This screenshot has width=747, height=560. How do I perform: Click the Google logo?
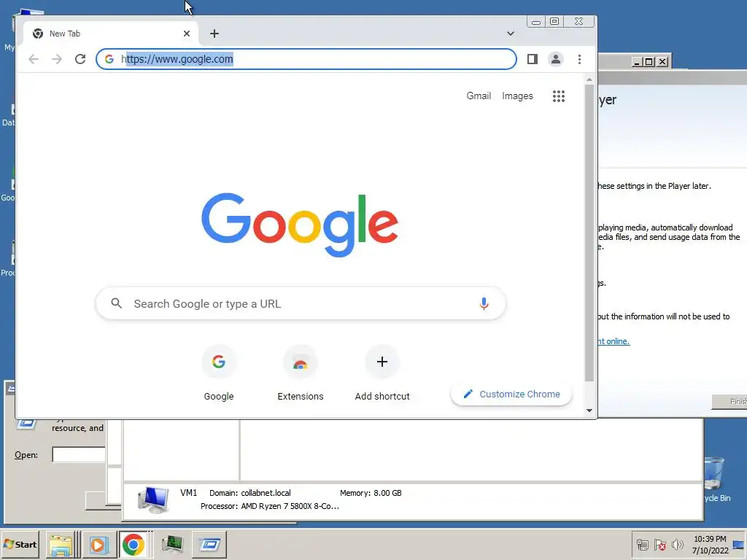(300, 225)
